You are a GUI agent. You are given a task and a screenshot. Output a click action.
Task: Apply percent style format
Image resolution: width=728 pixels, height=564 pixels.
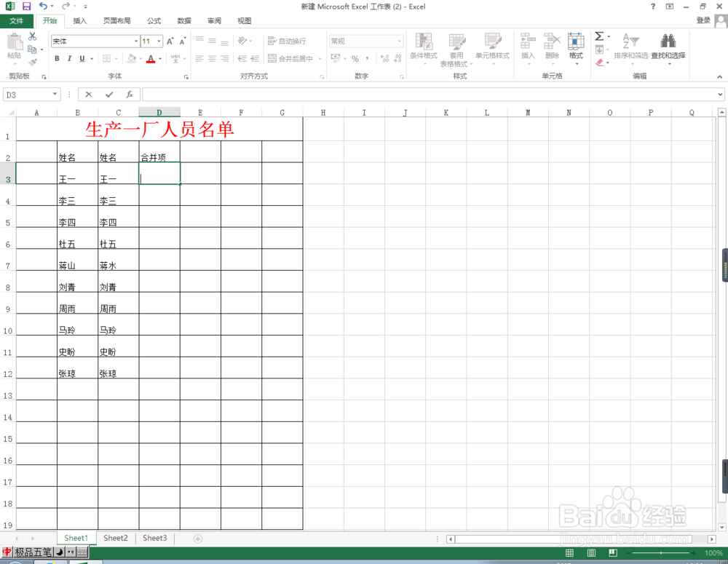[355, 58]
